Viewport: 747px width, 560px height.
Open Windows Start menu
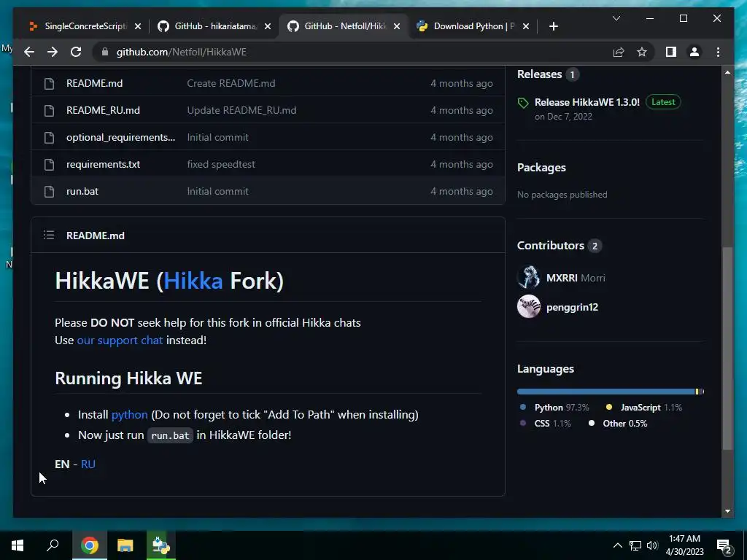coord(18,545)
